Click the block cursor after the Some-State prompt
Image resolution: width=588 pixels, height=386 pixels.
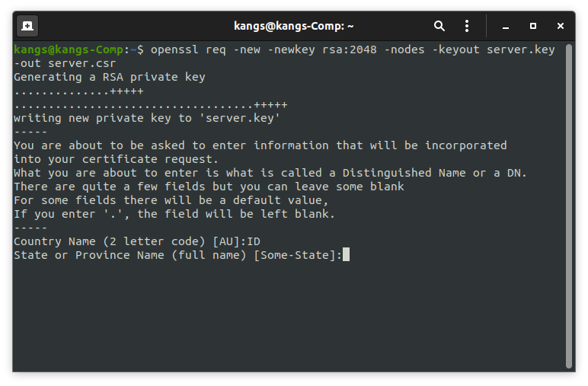346,255
